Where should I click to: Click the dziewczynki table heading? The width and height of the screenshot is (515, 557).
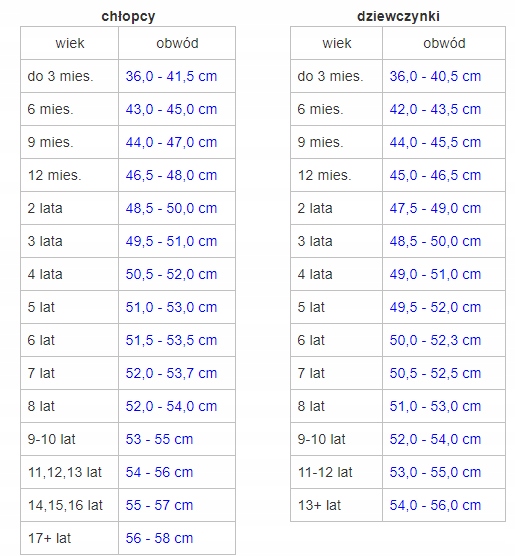pyautogui.click(x=398, y=16)
